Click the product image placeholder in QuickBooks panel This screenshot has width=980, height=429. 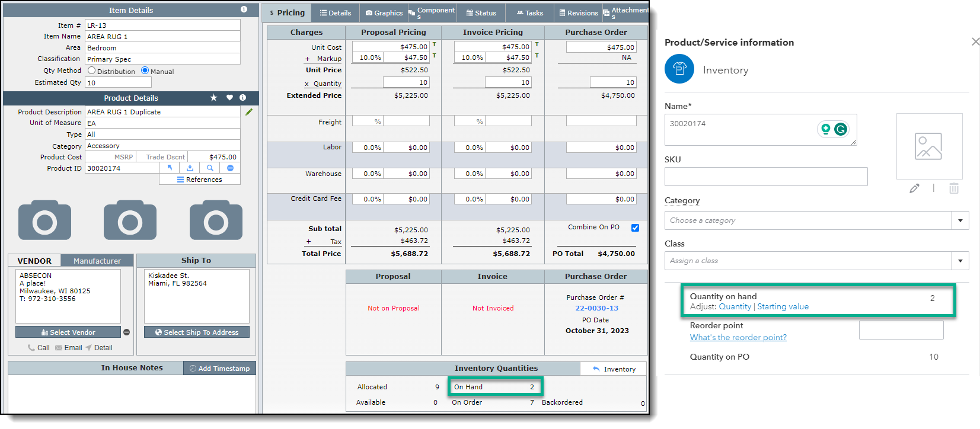click(929, 146)
